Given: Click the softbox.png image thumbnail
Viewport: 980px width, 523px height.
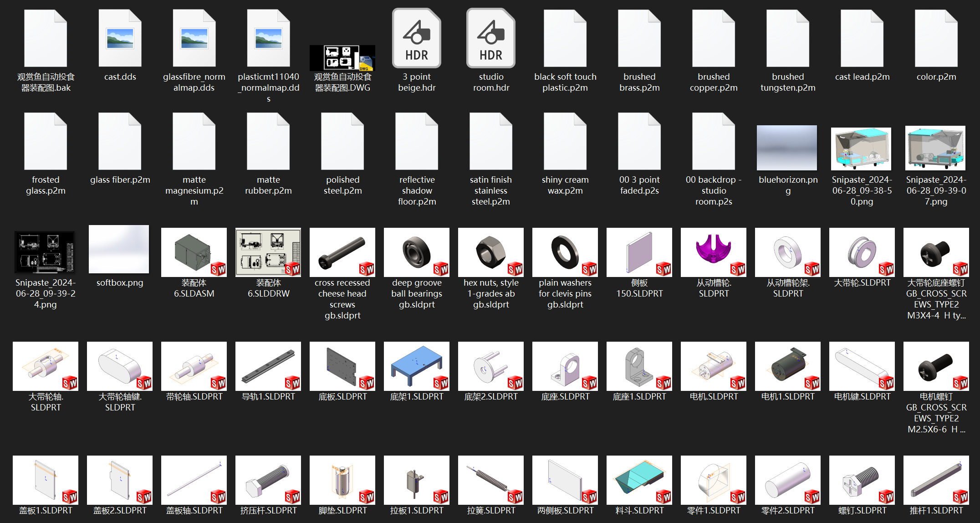Looking at the screenshot, I should tap(119, 249).
